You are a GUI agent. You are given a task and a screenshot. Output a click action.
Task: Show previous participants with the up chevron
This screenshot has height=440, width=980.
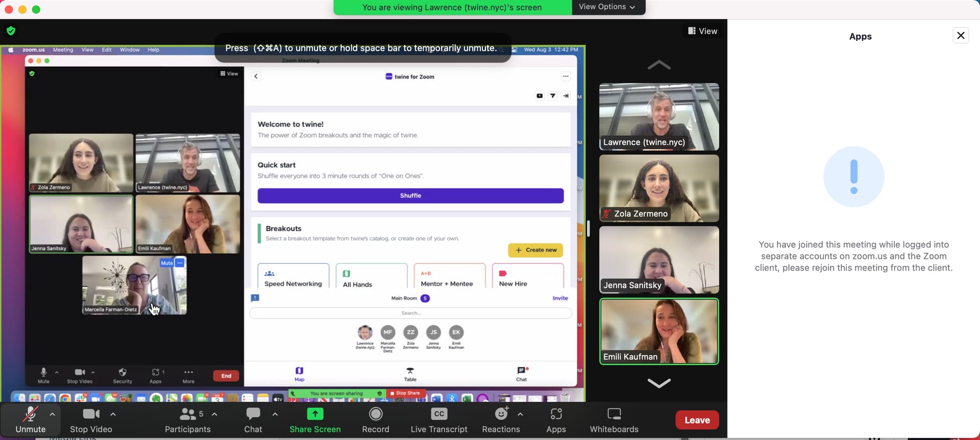(x=659, y=65)
